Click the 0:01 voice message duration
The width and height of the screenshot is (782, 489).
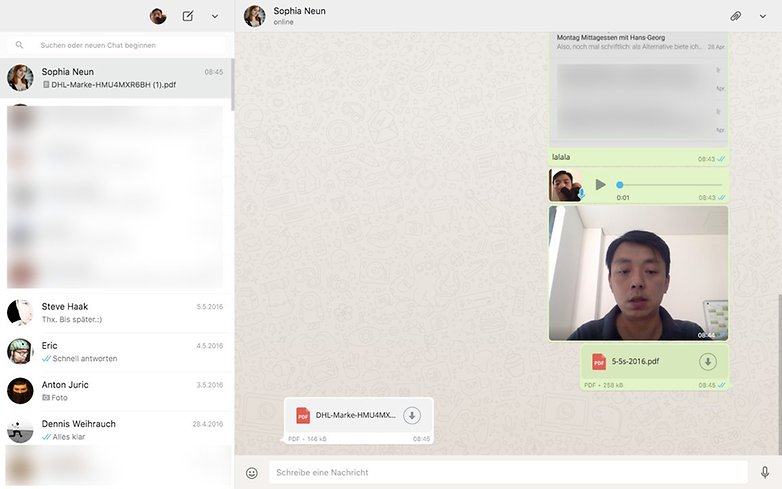pos(622,198)
